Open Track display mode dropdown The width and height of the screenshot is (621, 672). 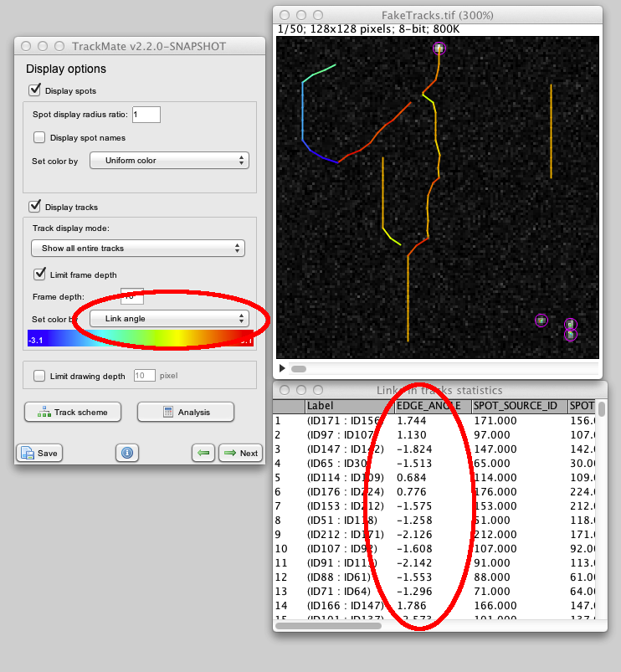(138, 249)
